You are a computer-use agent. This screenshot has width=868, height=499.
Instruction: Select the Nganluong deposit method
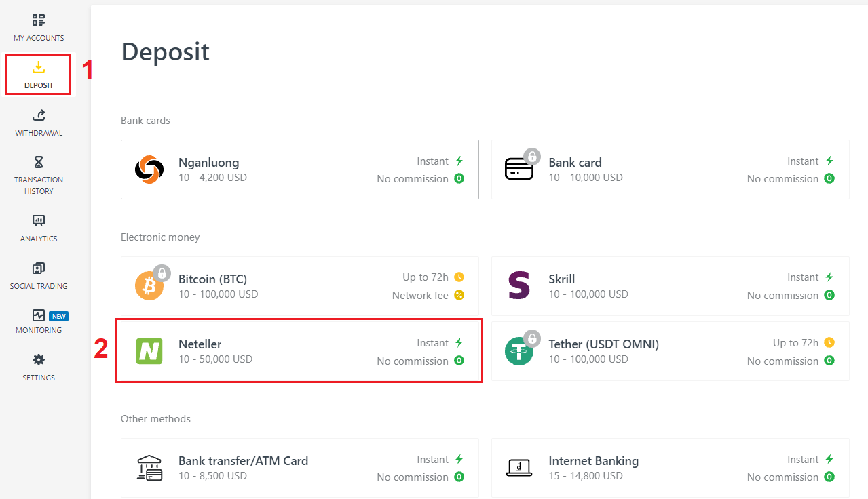300,169
